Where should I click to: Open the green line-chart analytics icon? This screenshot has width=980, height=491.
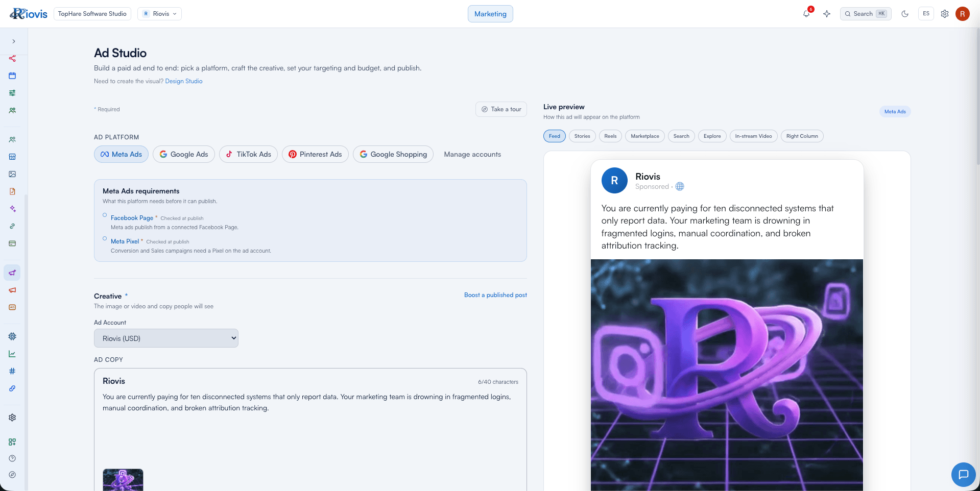coord(12,354)
